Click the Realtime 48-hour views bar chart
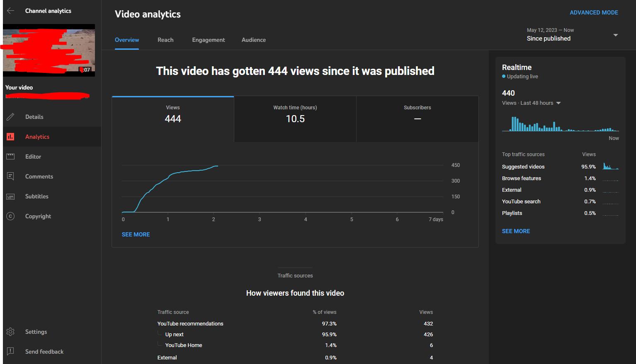The width and height of the screenshot is (636, 364). (x=561, y=124)
